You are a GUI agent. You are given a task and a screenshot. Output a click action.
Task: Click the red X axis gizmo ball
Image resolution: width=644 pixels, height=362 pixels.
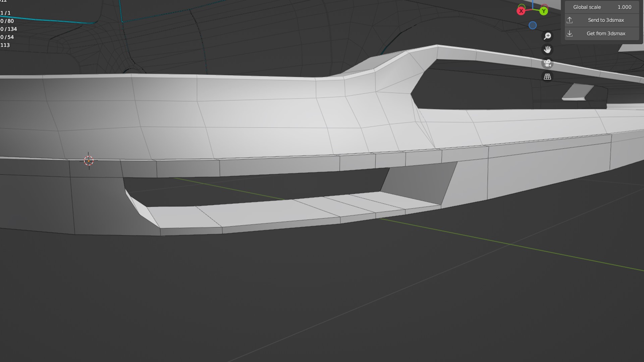521,11
